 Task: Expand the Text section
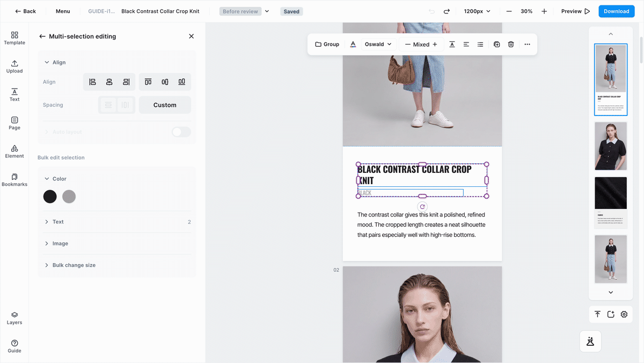click(x=117, y=222)
